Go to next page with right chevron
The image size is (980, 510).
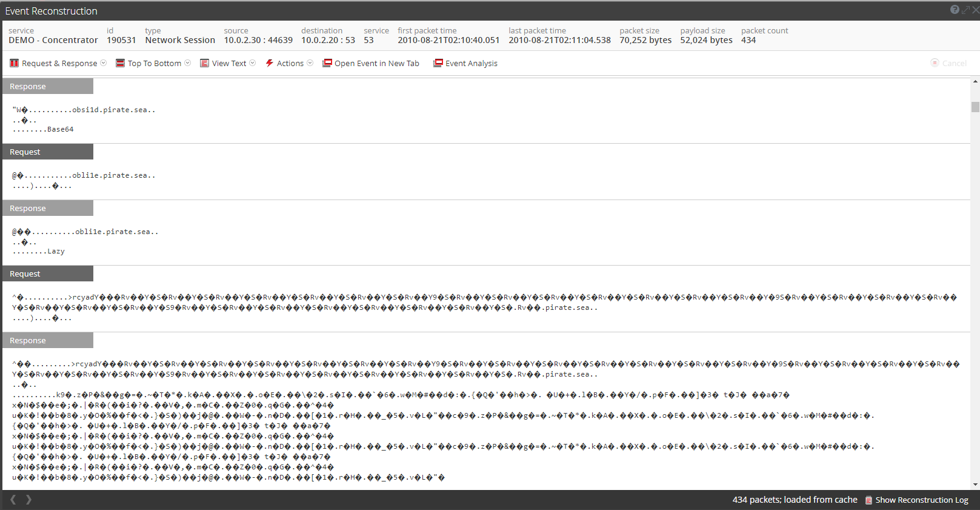(x=28, y=500)
